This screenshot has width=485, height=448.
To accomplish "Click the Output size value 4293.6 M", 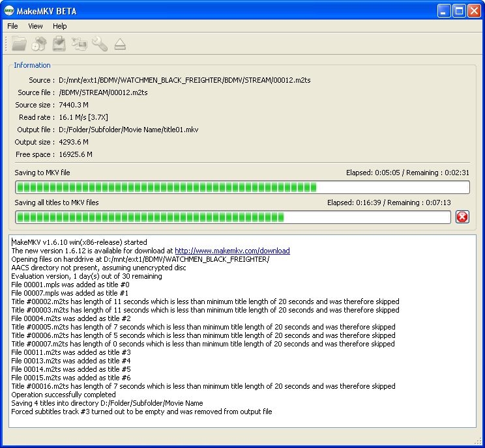I will pos(74,142).
